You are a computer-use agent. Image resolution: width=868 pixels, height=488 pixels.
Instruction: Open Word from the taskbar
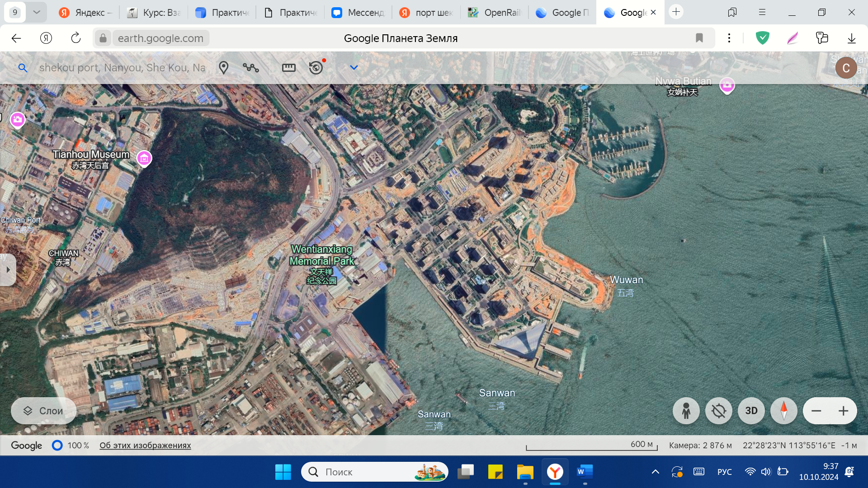tap(585, 472)
